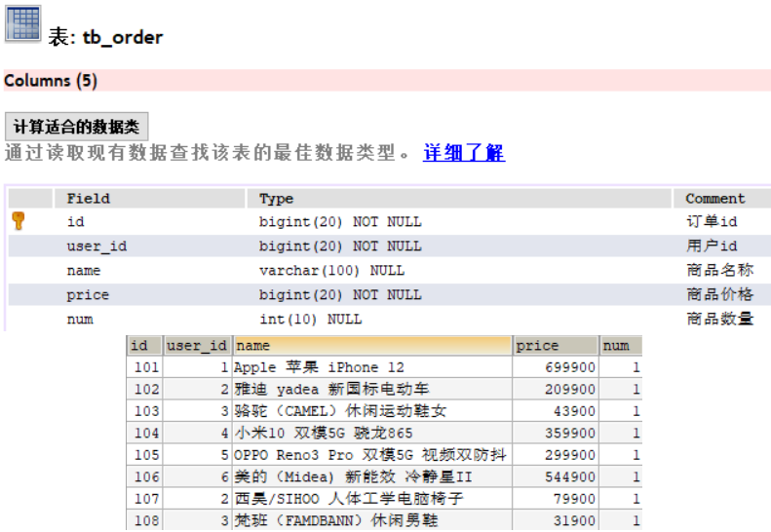Screen dimensions: 771x532
Task: Click the table title 表: tb_order
Action: (105, 37)
